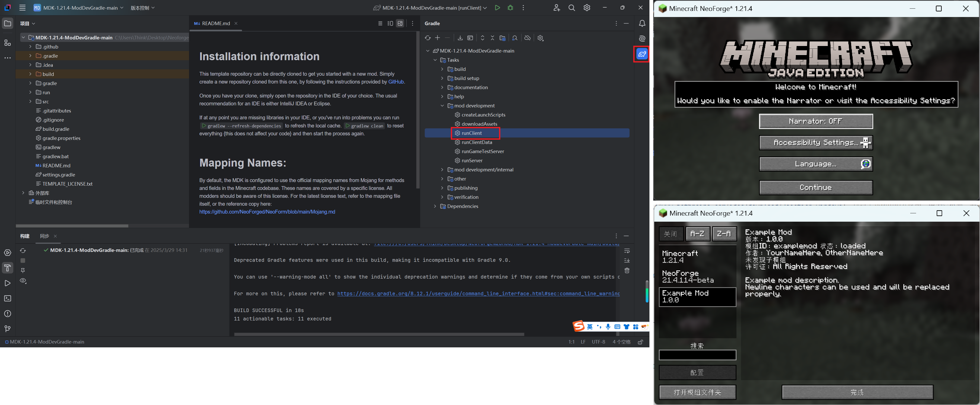Open project name dropdown MDK-1.21.4-ModDevGradle-main
The width and height of the screenshot is (980, 405).
coord(78,8)
